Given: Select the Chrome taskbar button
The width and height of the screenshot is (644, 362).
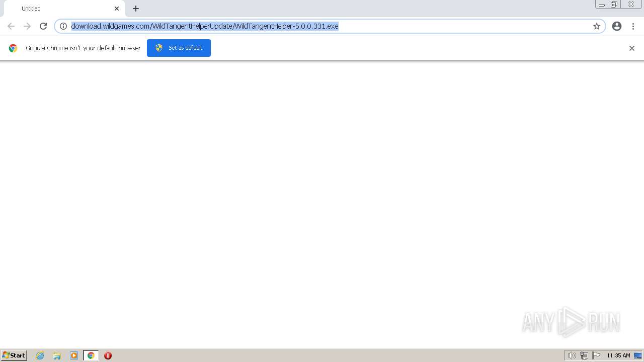Looking at the screenshot, I should pos(91,355).
